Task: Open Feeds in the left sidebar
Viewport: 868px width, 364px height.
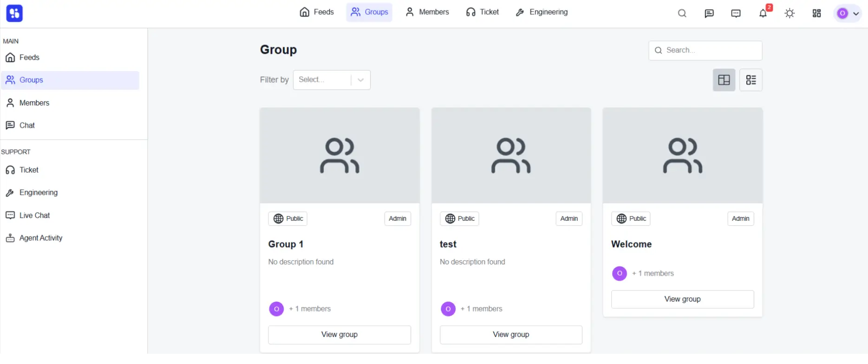Action: point(70,58)
